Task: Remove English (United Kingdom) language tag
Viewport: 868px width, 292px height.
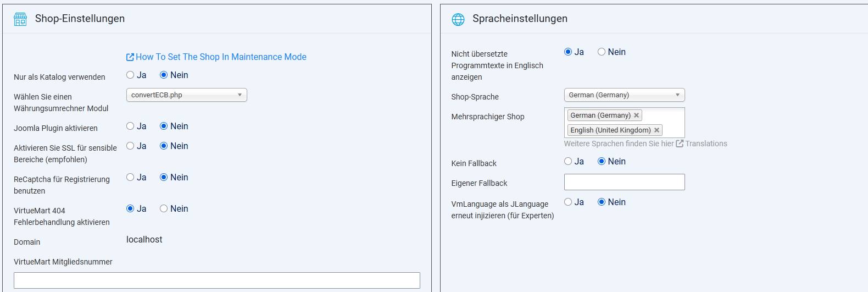Action: click(x=656, y=130)
